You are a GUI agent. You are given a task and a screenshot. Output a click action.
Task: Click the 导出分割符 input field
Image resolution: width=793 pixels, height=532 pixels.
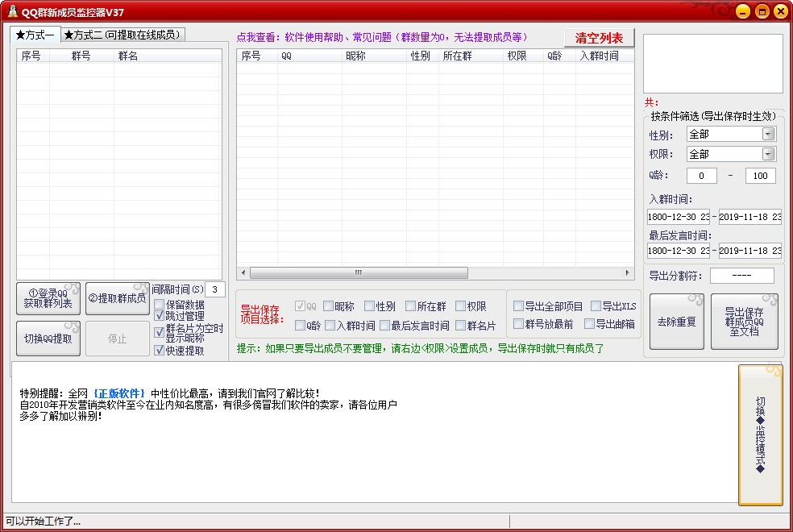tap(742, 276)
